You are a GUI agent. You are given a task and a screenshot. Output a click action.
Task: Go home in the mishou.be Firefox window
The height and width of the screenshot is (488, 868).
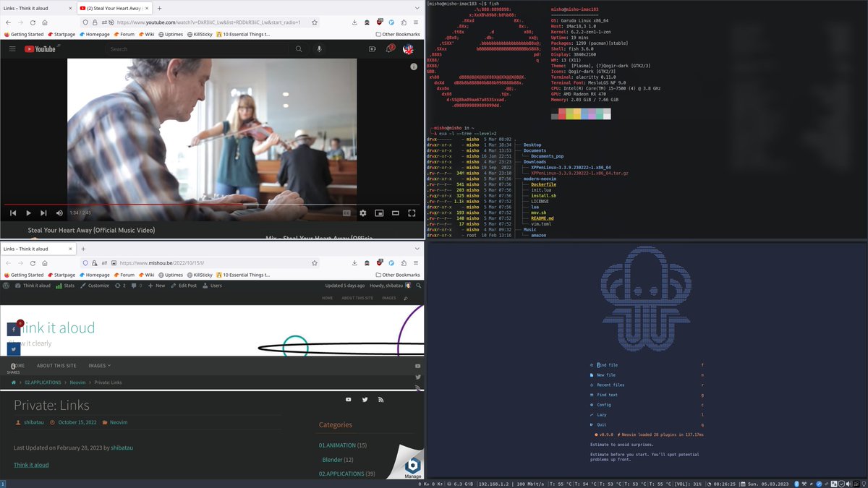click(44, 263)
